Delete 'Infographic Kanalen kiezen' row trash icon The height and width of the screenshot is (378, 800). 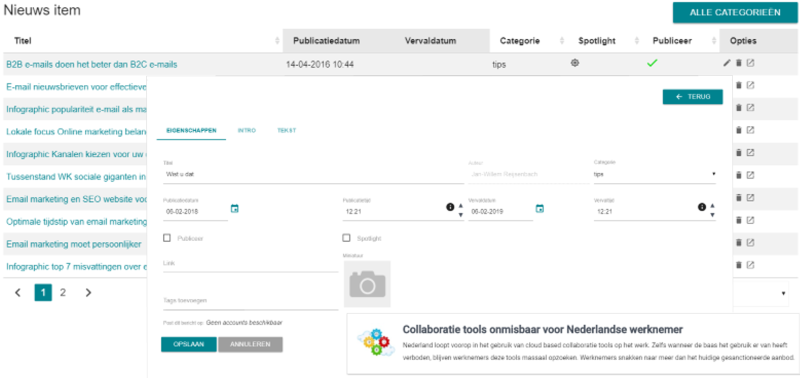(x=738, y=153)
